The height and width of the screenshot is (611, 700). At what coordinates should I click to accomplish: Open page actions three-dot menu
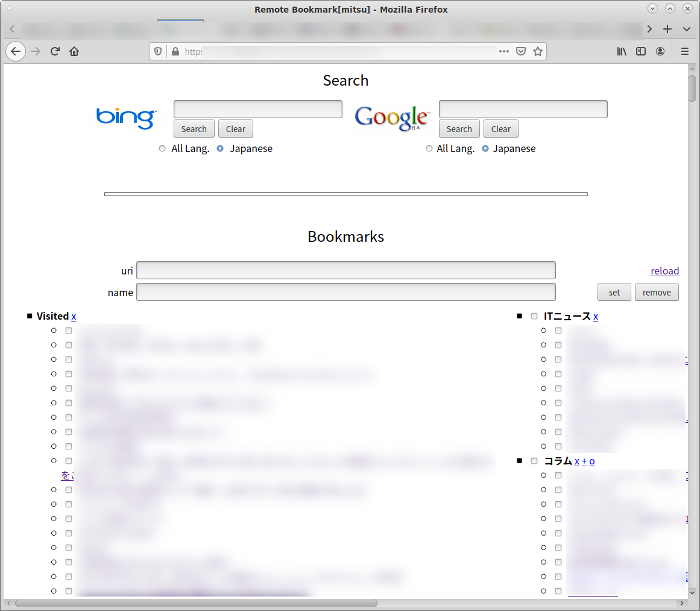point(504,52)
